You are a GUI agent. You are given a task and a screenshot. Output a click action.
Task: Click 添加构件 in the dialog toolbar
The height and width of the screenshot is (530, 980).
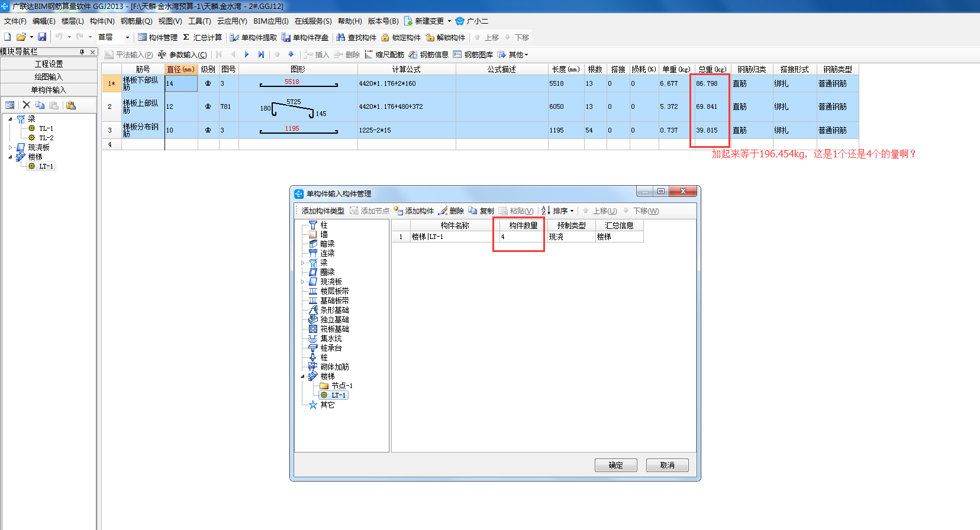point(414,211)
